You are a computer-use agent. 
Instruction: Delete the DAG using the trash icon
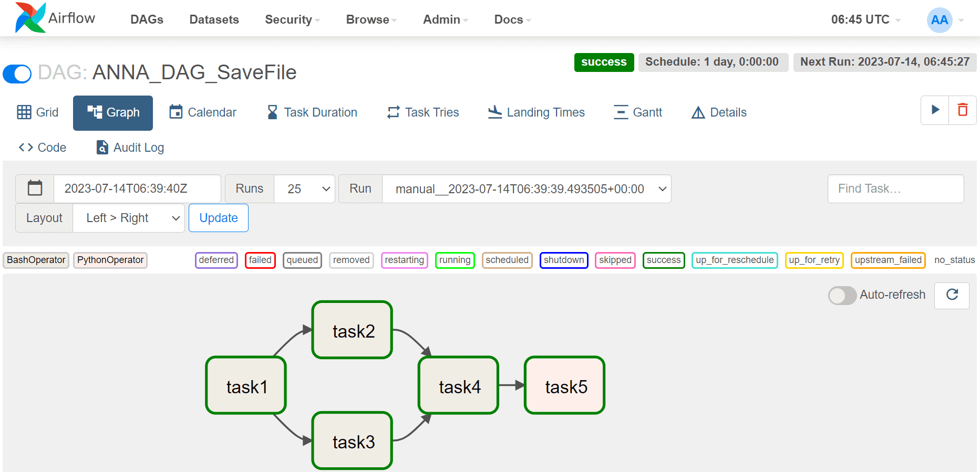(963, 110)
